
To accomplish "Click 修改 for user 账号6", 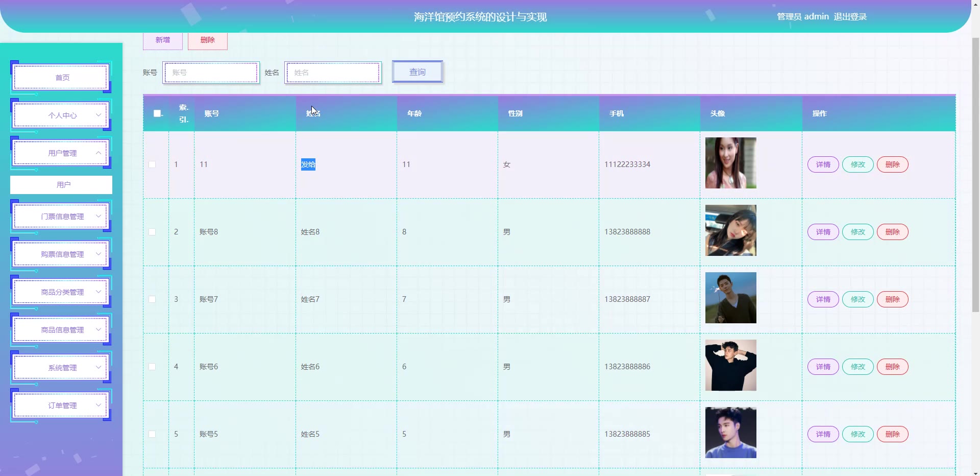I will (857, 367).
